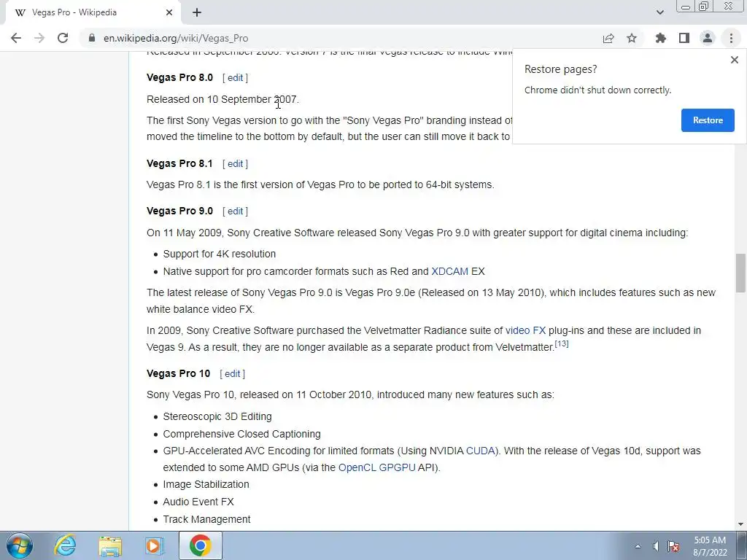Click "Track Management" bullet

point(206,519)
